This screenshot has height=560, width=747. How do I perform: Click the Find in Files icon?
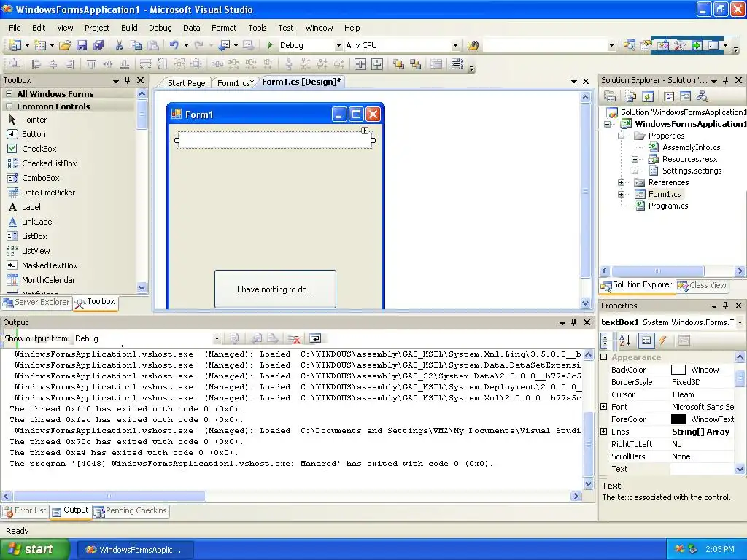[473, 45]
